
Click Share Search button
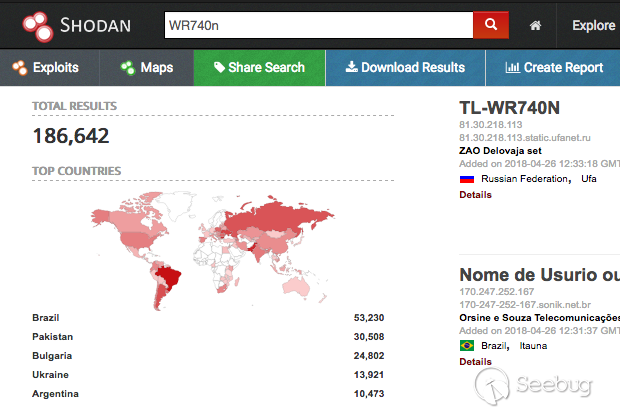pyautogui.click(x=259, y=68)
